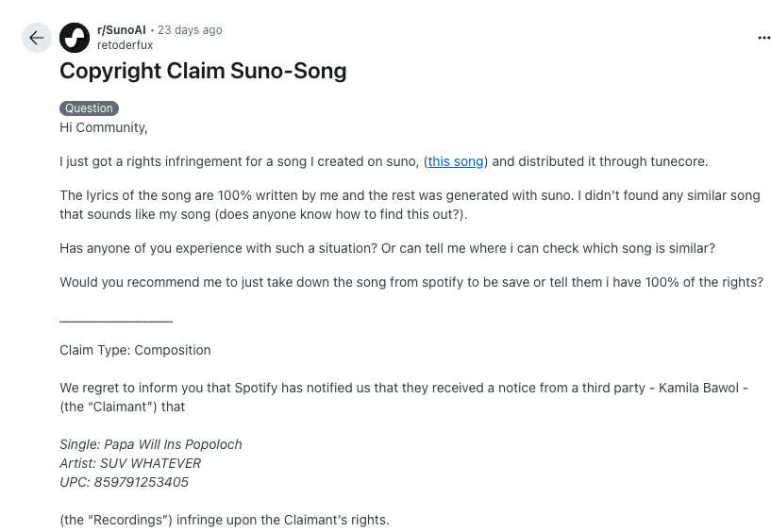Click the "Hi Community," greeting line

104,128
